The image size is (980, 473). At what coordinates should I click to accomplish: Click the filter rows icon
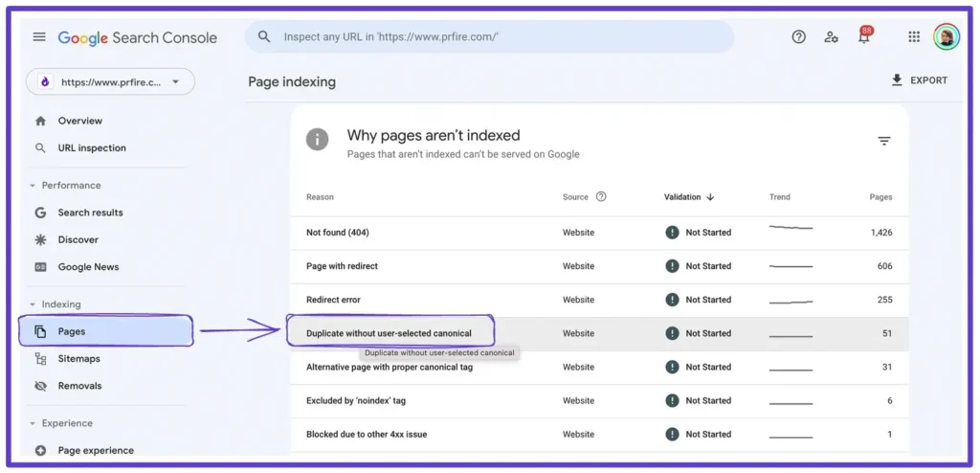point(883,141)
